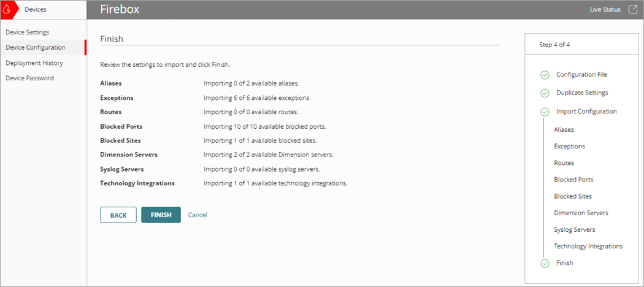Select Technology Integrations sub-step in wizard panel
Viewport: 644px width, 287px height.
(x=588, y=247)
